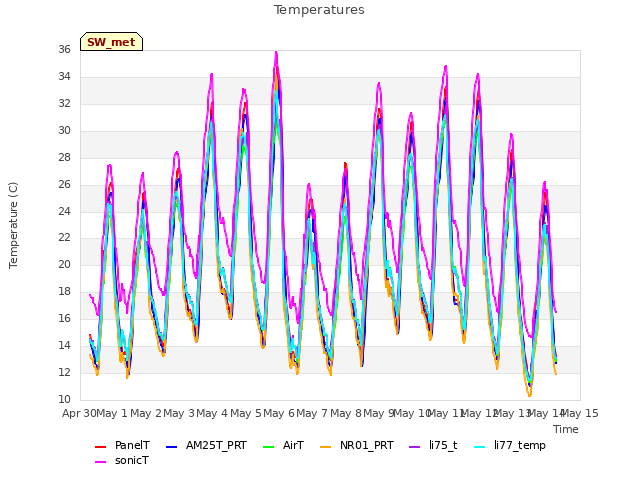The height and width of the screenshot is (480, 640).
Task: Click the 24 y-axis tick label
Action: pyautogui.click(x=64, y=211)
